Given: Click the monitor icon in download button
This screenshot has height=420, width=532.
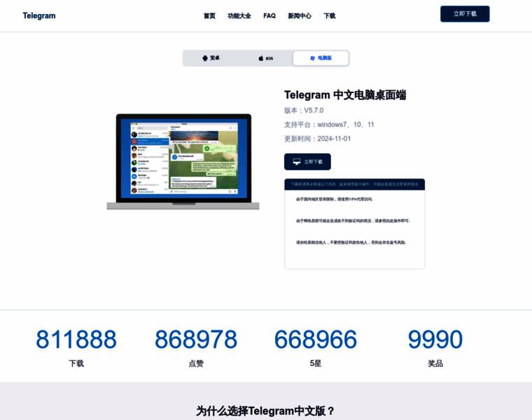Looking at the screenshot, I should pos(297,162).
